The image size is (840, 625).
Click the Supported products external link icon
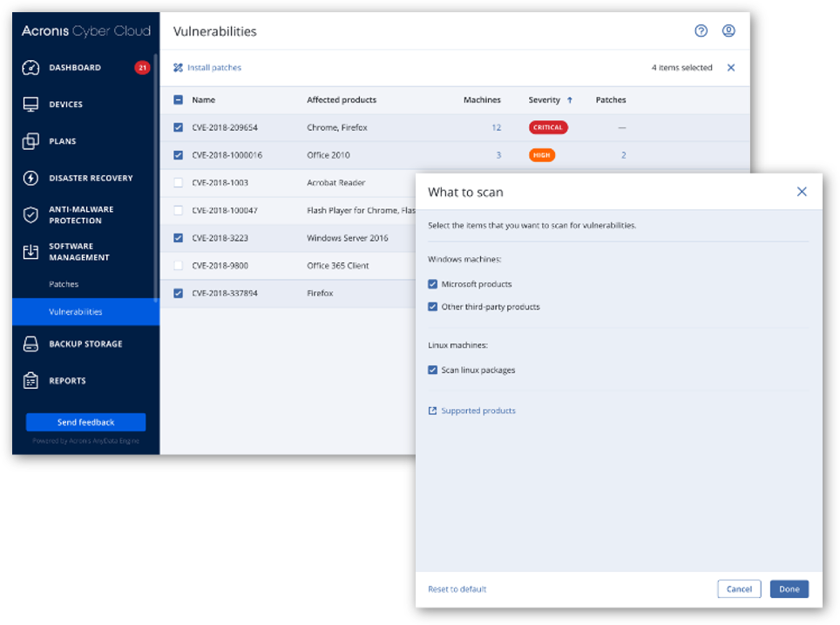(x=432, y=411)
